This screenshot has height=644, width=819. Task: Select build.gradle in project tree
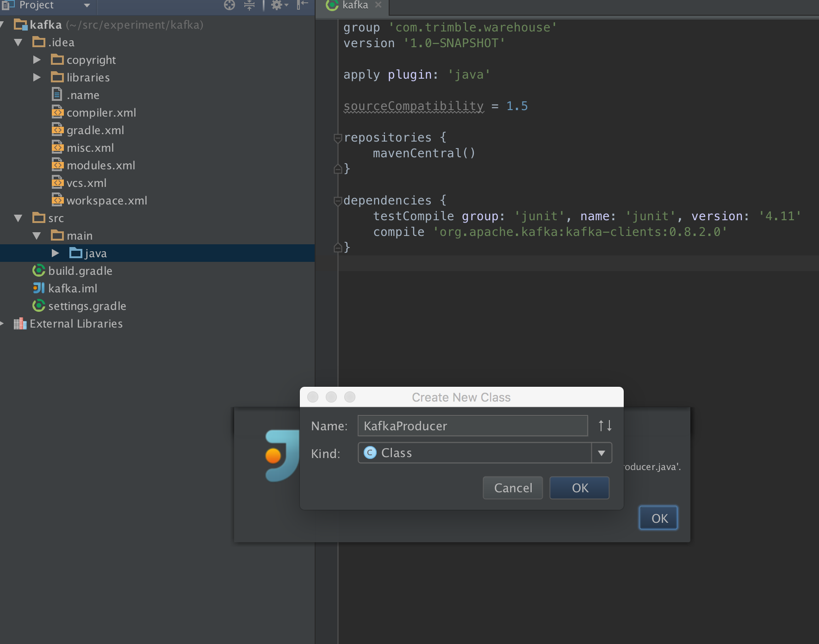[x=81, y=271]
